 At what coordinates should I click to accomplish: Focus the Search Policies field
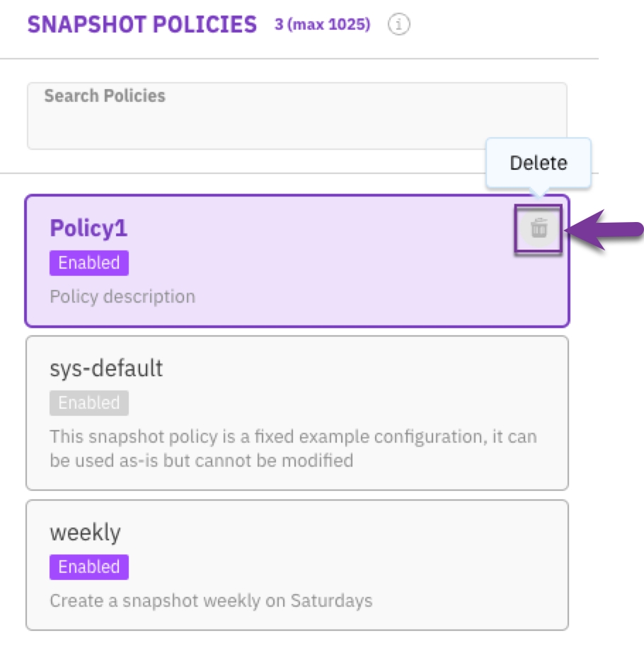297,116
